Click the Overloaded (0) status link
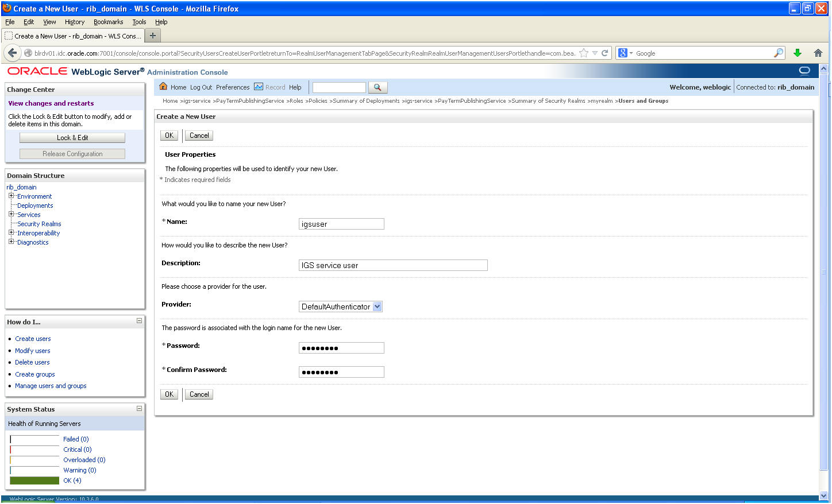This screenshot has height=504, width=832. (x=84, y=460)
